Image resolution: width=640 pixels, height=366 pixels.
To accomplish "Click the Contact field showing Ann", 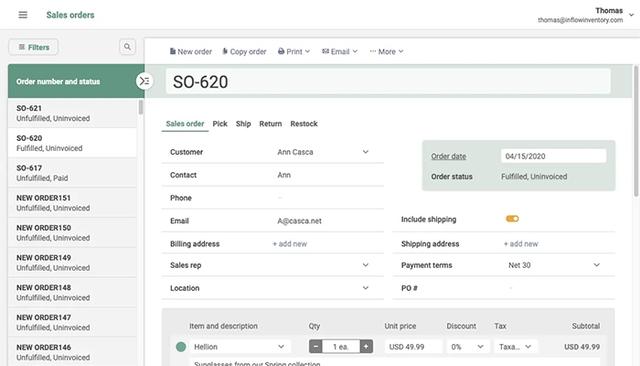I will [x=284, y=175].
